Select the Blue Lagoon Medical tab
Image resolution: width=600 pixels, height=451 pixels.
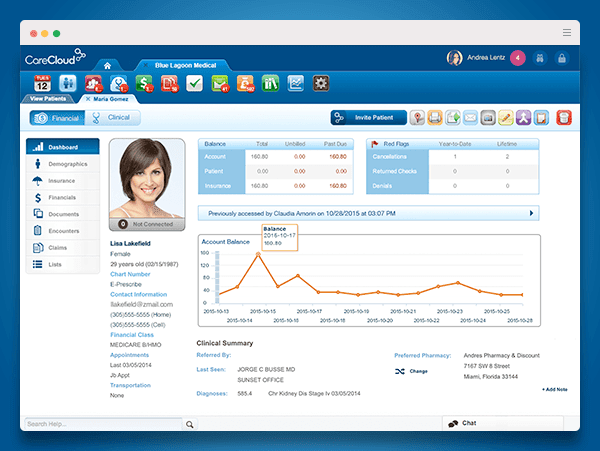186,65
